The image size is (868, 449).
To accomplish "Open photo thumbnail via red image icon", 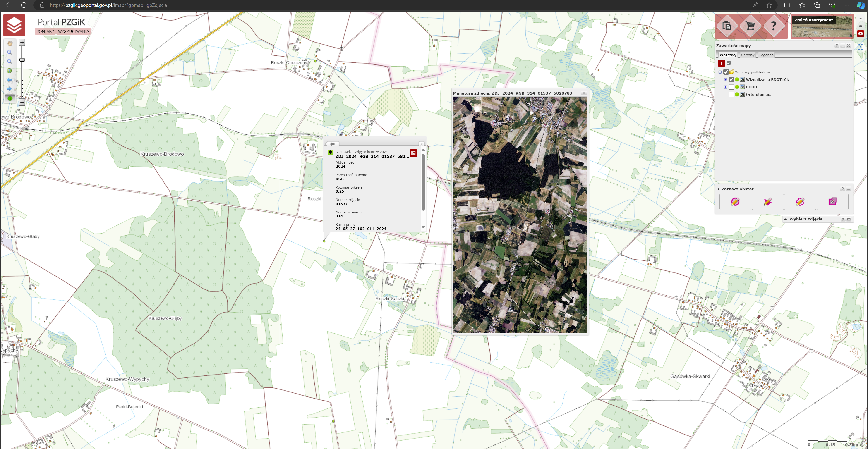I will coord(413,153).
